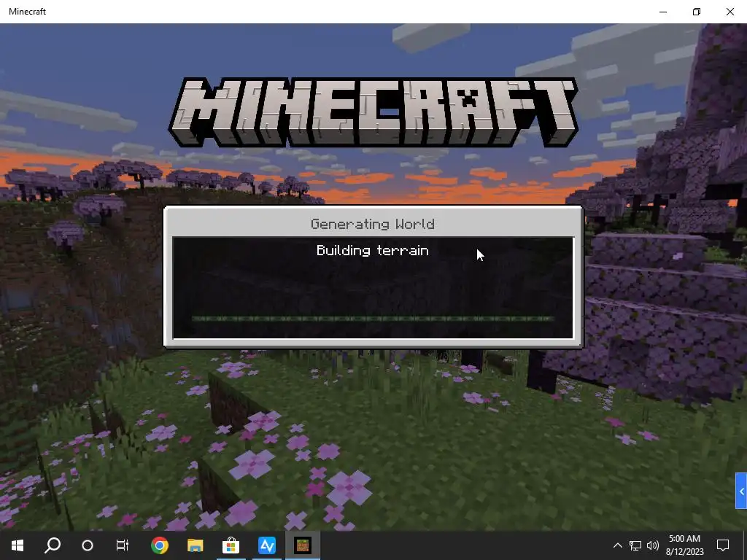Click the Minecraft logo
This screenshot has width=747, height=560.
[x=373, y=112]
